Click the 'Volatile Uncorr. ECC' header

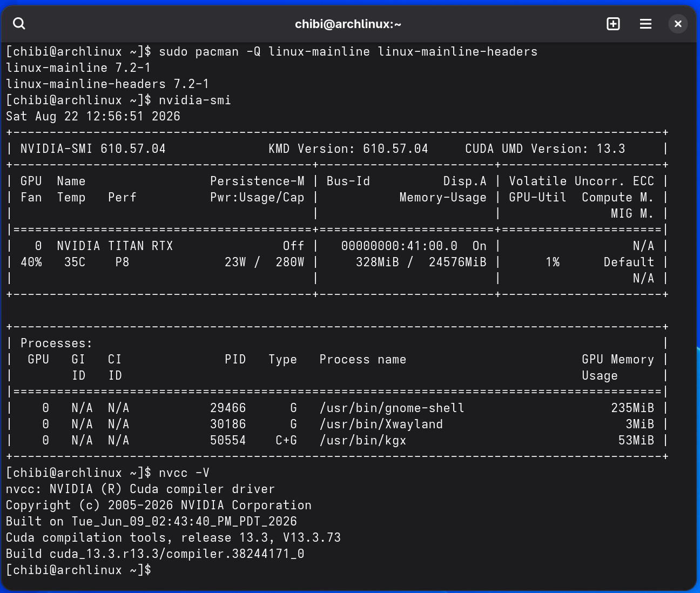(581, 181)
